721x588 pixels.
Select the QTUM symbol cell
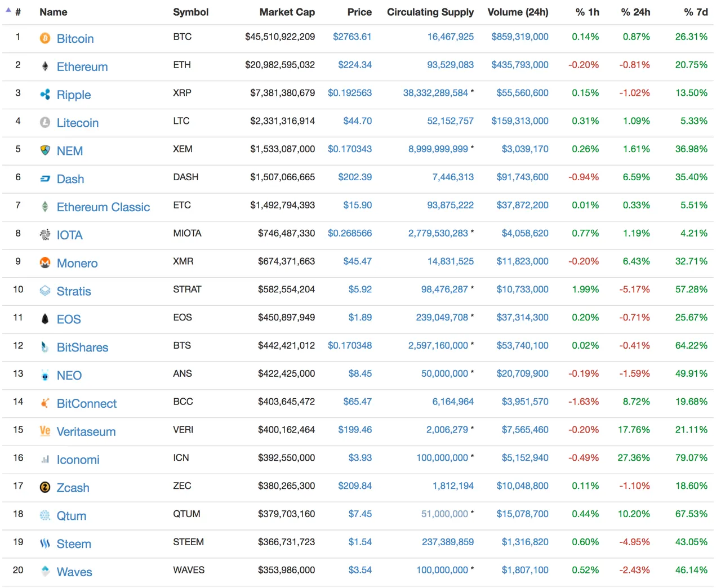186,514
